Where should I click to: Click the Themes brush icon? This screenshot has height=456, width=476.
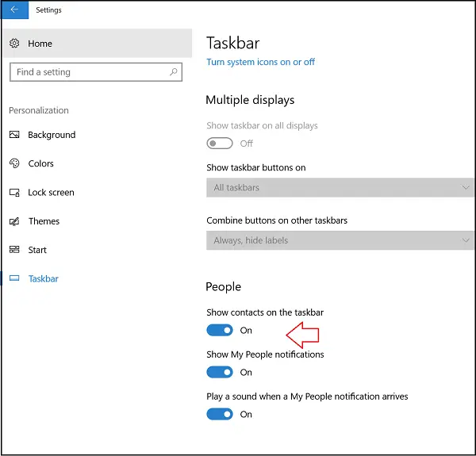point(14,221)
